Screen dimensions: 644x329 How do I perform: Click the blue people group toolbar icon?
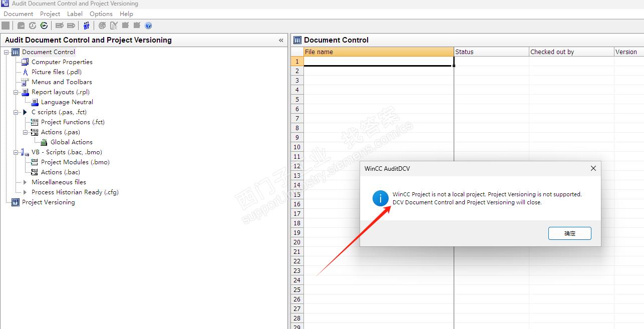tap(87, 26)
